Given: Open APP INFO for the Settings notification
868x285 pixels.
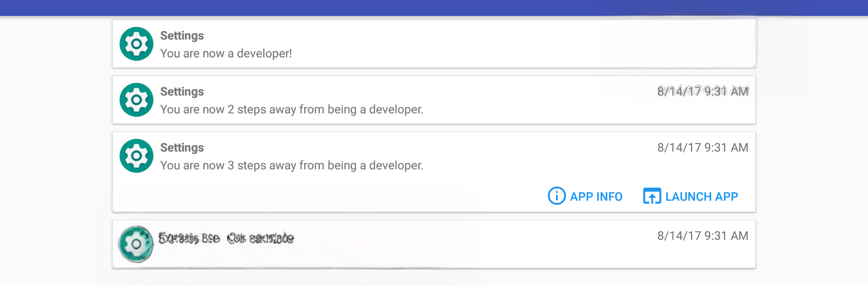Looking at the screenshot, I should click(x=596, y=196).
